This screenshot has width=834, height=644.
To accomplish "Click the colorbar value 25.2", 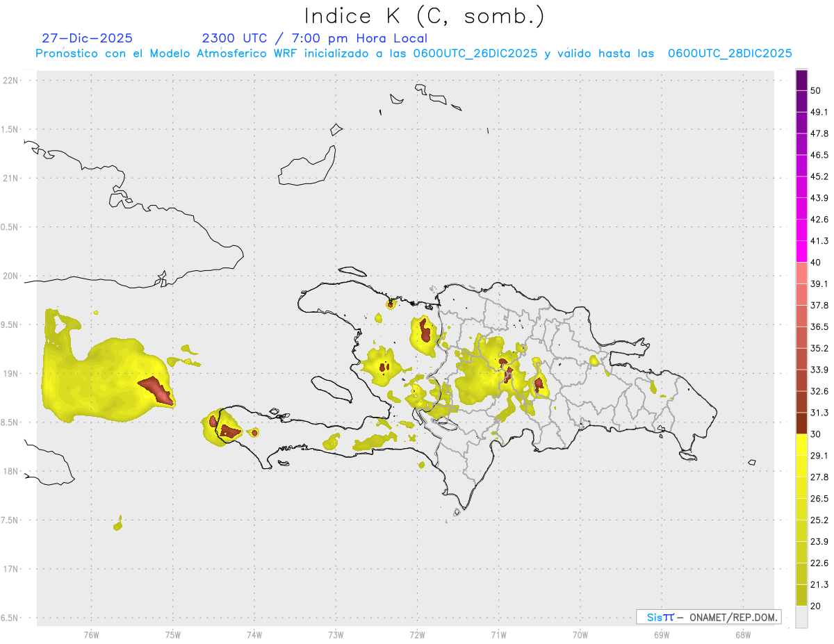I will click(819, 520).
